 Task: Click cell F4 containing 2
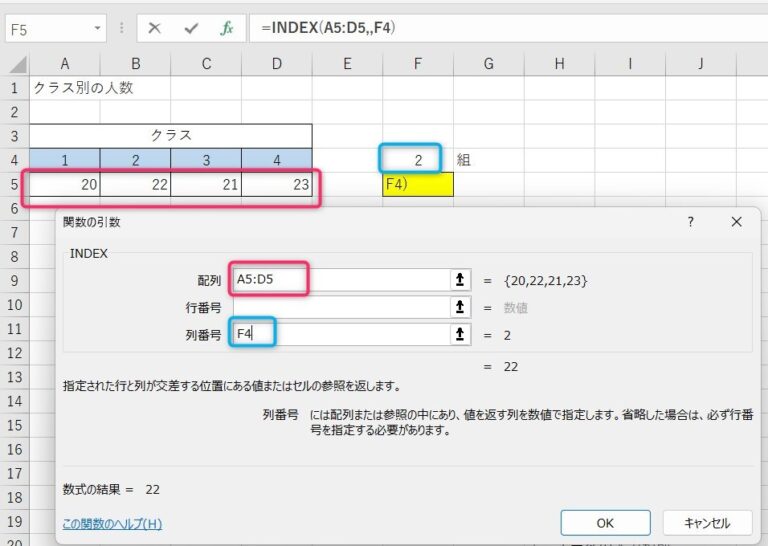(418, 160)
